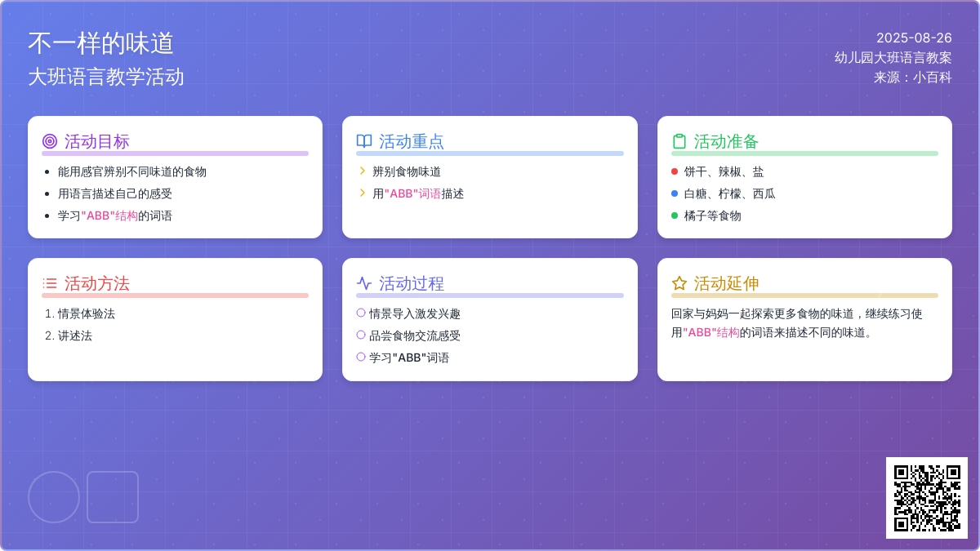Click the date 2025-08-26
980x551 pixels.
(x=914, y=38)
